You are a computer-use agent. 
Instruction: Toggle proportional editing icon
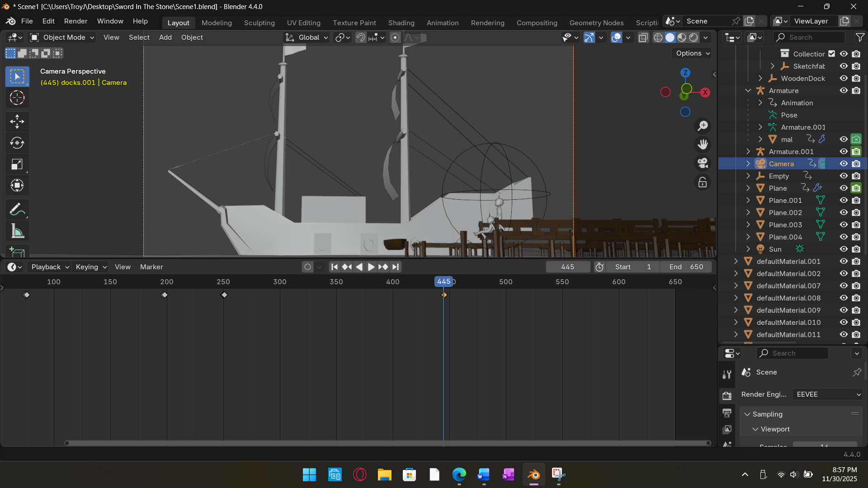tap(395, 38)
